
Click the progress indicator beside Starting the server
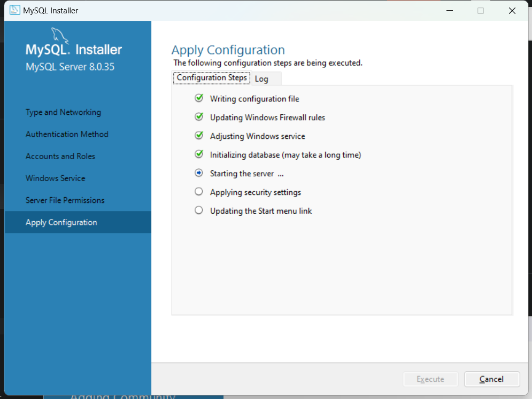point(199,173)
